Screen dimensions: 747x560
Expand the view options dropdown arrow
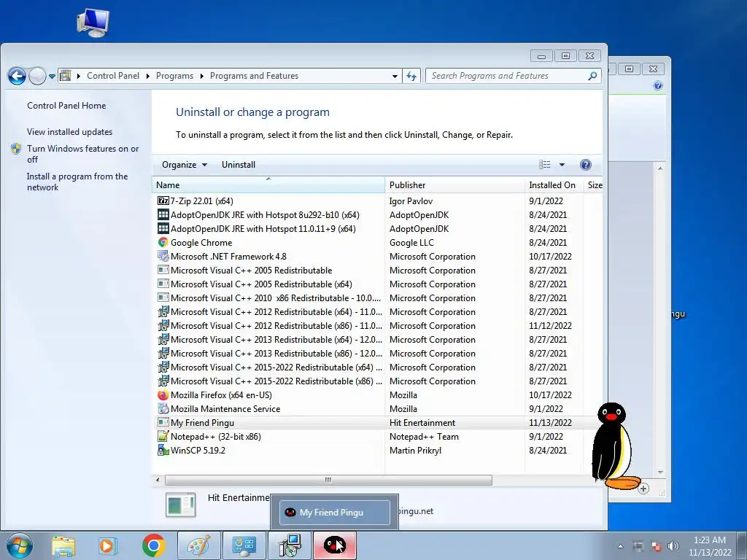tap(562, 165)
